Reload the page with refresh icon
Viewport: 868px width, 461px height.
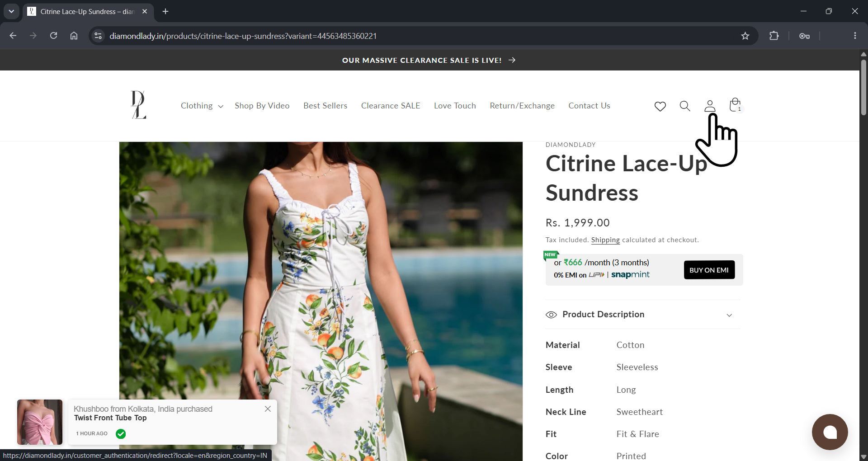tap(53, 36)
